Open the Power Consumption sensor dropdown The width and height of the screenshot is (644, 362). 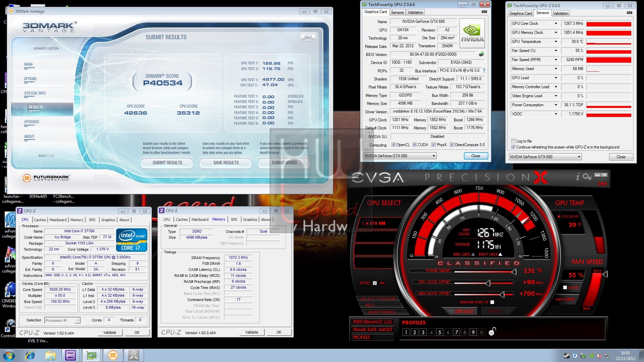point(556,105)
